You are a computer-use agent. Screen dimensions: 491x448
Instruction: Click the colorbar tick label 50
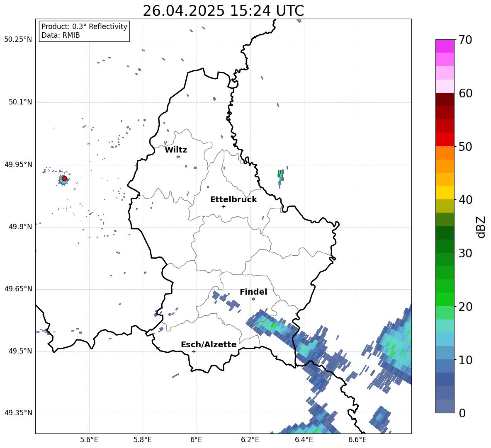coord(465,146)
